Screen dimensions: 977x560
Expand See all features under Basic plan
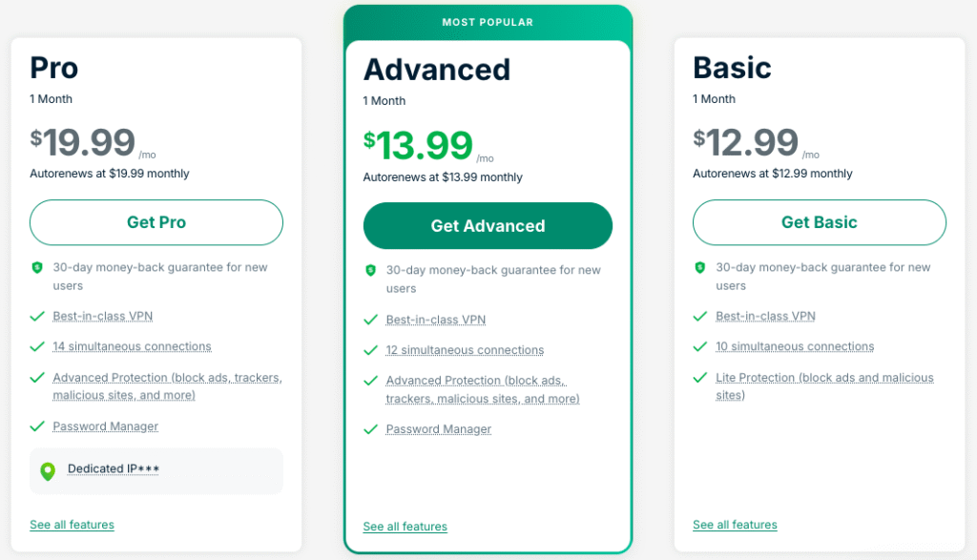[735, 524]
